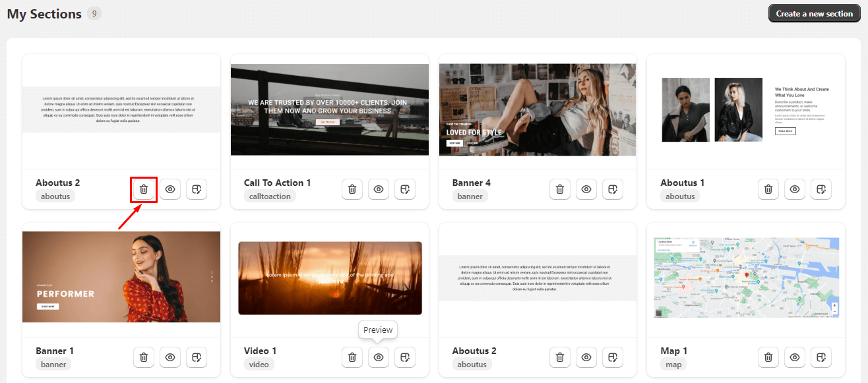Delete the Call To Action 1 section
Image resolution: width=868 pixels, height=383 pixels.
352,189
